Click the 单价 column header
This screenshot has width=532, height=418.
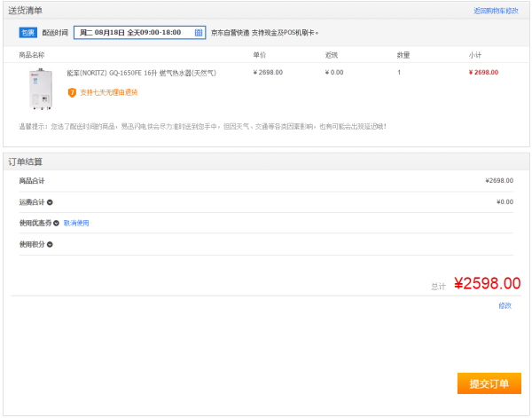point(260,55)
